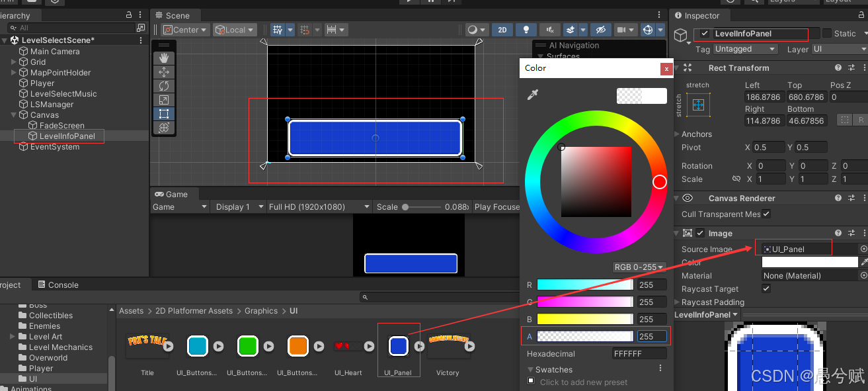The image size is (868, 391).
Task: Expand the Grid object in Hierarchy
Action: (x=15, y=62)
